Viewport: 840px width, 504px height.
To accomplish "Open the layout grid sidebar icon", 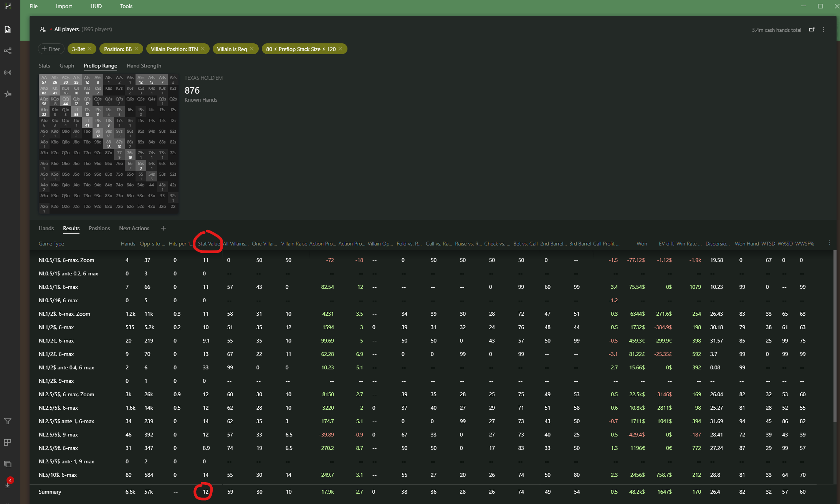I will (8, 442).
